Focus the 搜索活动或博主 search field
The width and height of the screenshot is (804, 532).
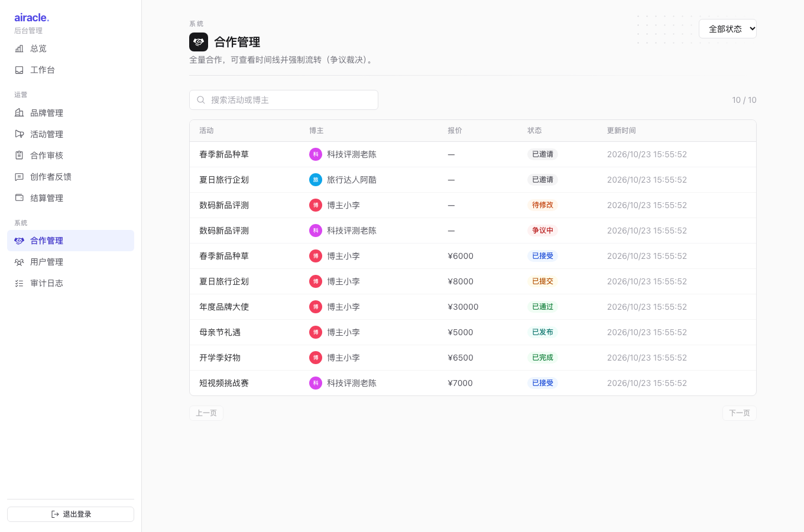click(284, 100)
